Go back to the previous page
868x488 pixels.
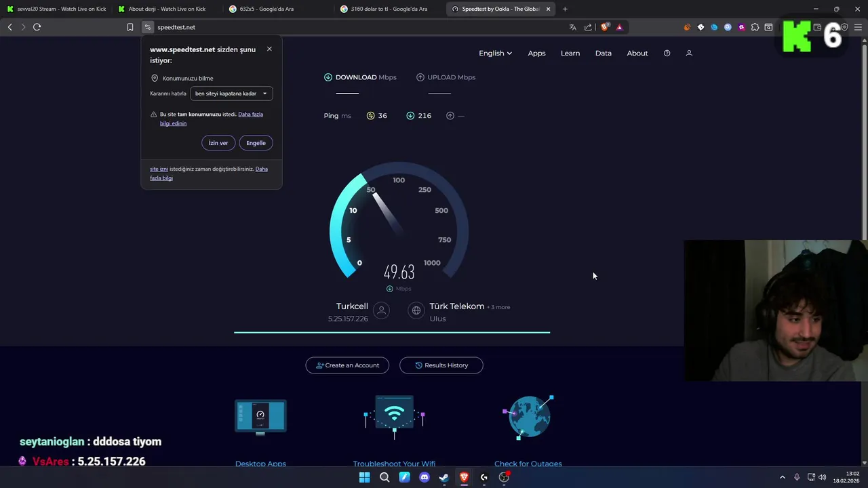pos(9,27)
